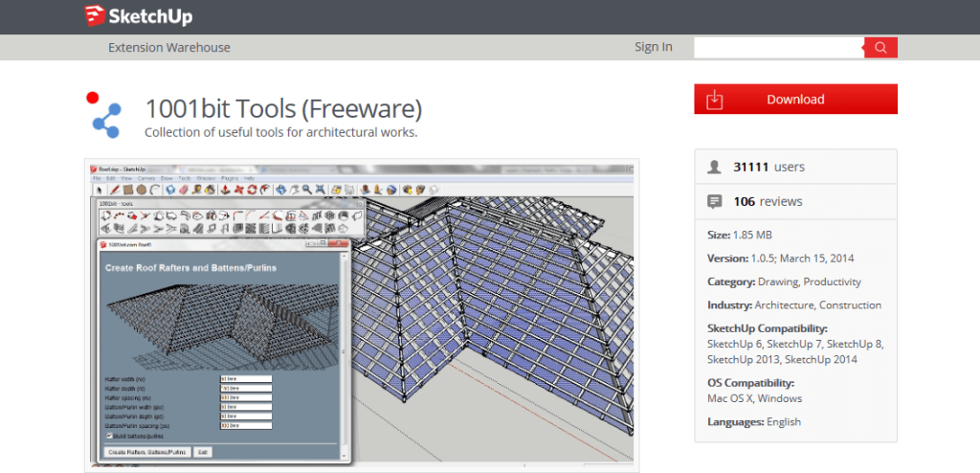Image resolution: width=980 pixels, height=473 pixels.
Task: Click the speech bubble reviews icon
Action: click(714, 201)
